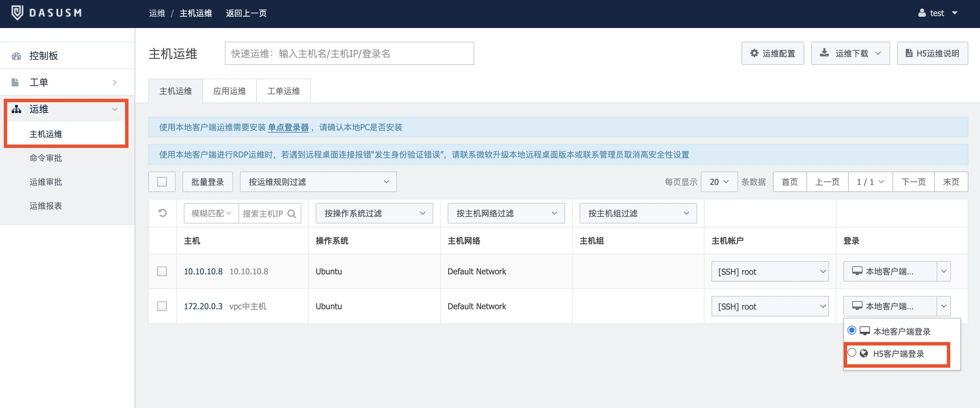
Task: Open the 单点登录器 link
Action: 288,127
